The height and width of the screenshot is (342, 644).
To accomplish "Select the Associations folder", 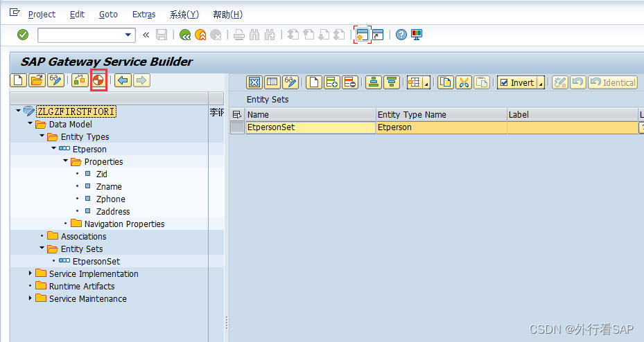I will tap(83, 237).
